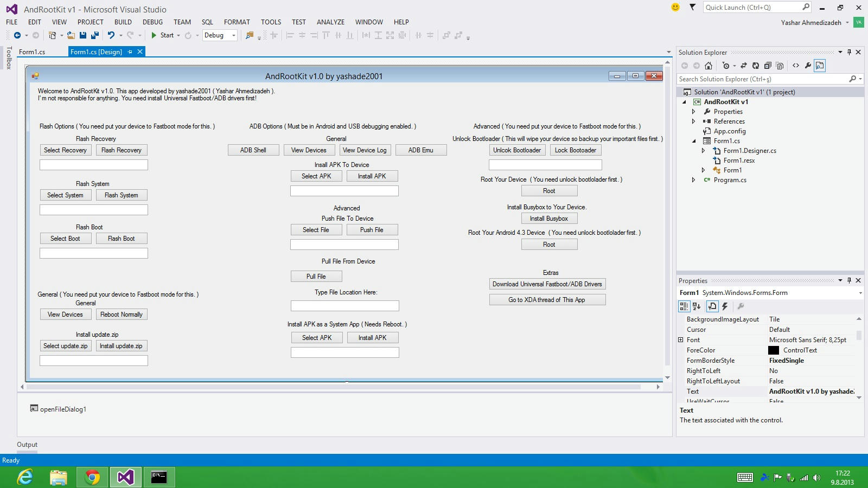868x488 pixels.
Task: Click the View Code icon in Solution Explorer
Action: point(796,66)
